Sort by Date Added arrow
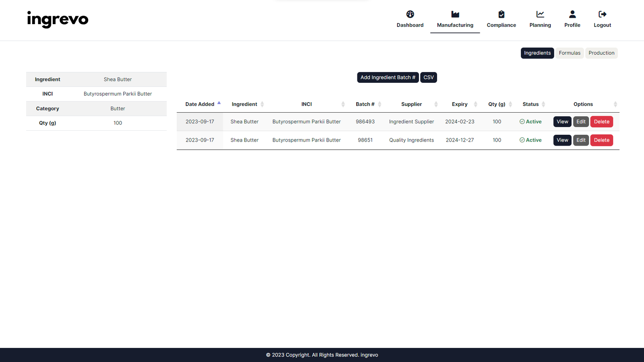Screen dimensions: 644x362 pyautogui.click(x=219, y=103)
